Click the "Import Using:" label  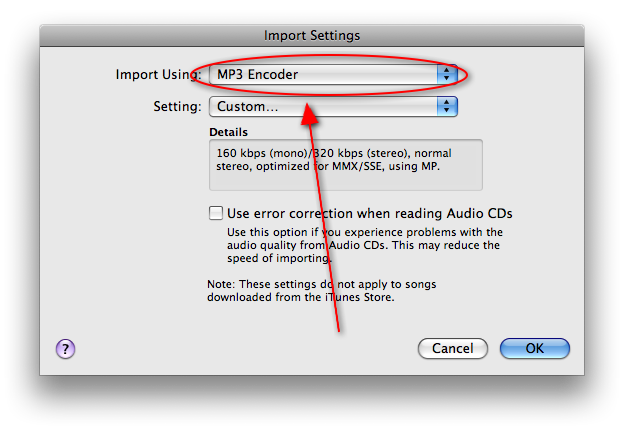pyautogui.click(x=158, y=74)
